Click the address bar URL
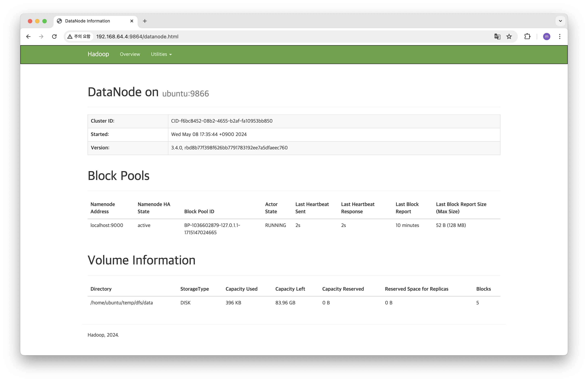 pyautogui.click(x=137, y=37)
